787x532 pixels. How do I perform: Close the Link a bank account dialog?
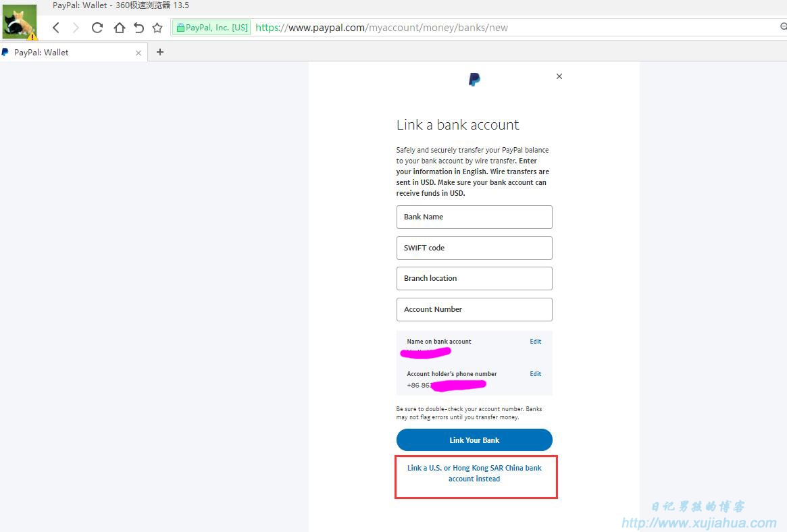pos(559,76)
